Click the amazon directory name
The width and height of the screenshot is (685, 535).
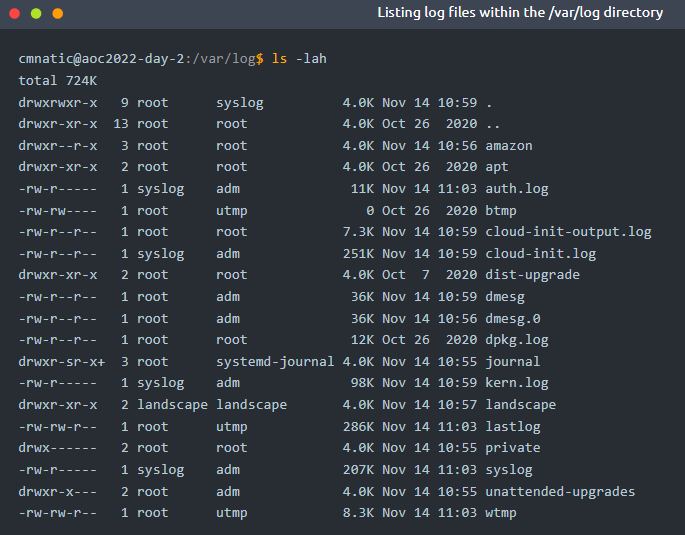click(509, 145)
